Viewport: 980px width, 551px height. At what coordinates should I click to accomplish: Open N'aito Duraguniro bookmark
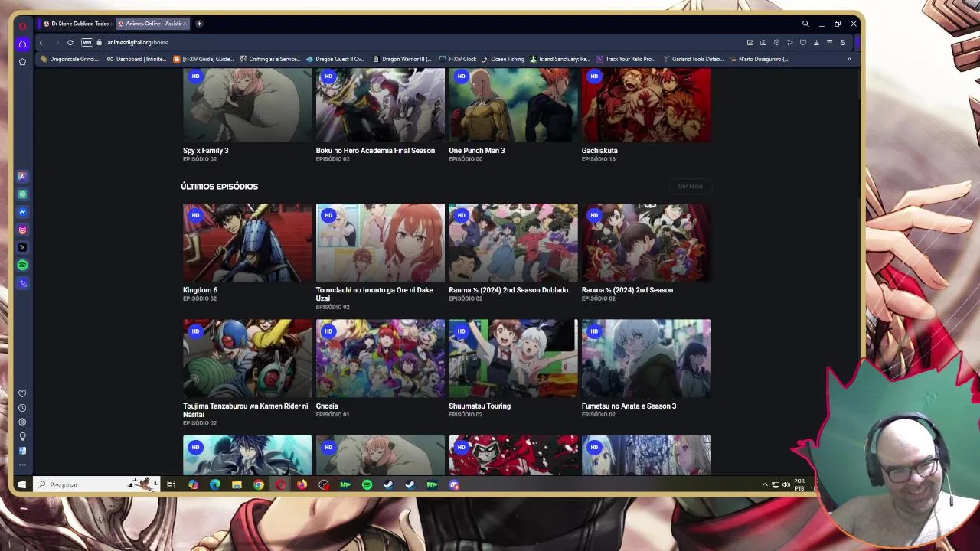point(759,59)
